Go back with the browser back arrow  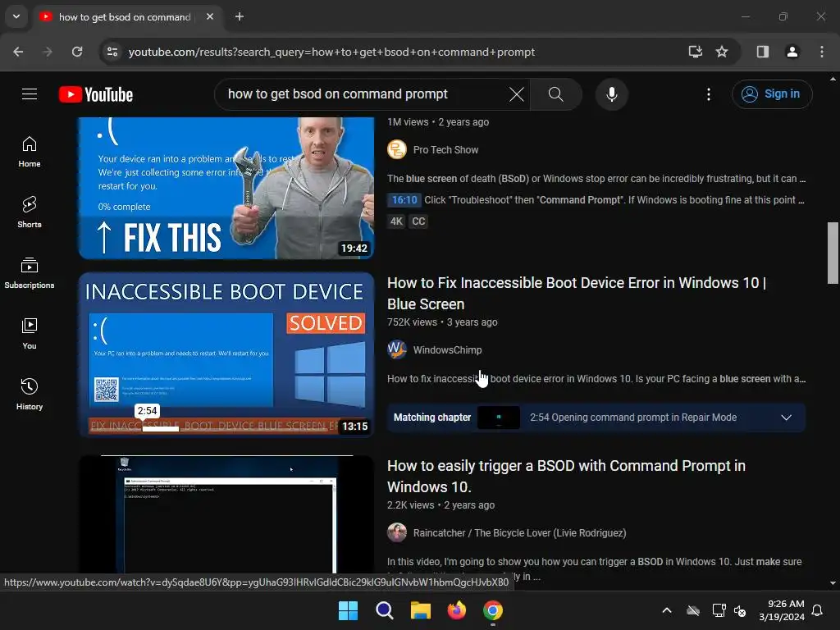(18, 52)
